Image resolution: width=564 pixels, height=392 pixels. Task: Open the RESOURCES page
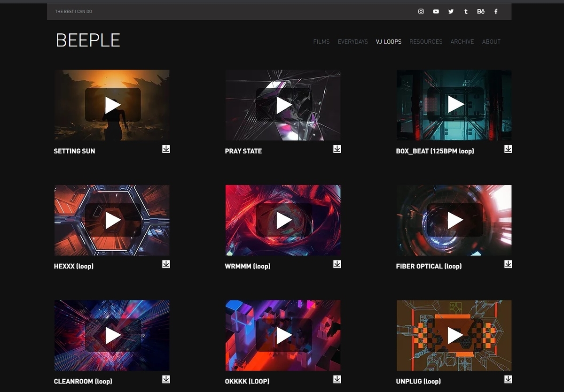(426, 42)
